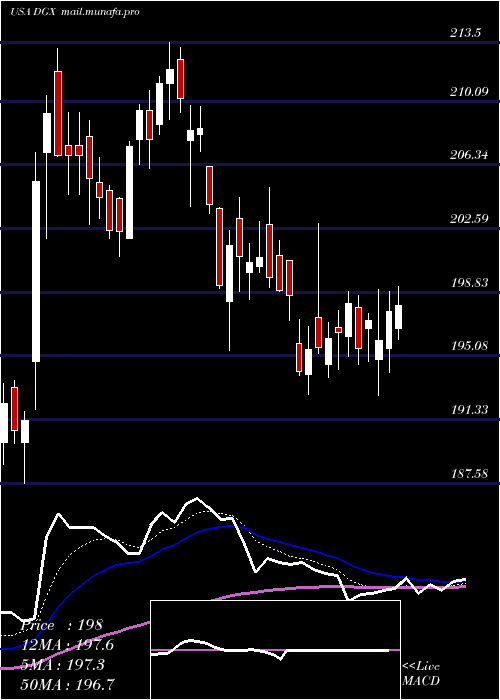Click the 213.5 price level label
Viewport: 500px width, 700px height.
pos(464,33)
